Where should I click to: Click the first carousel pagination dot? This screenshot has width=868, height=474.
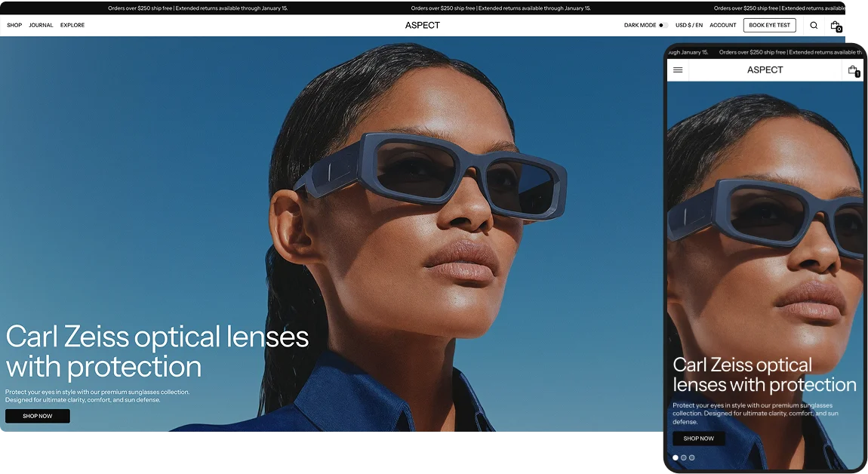pyautogui.click(x=676, y=457)
